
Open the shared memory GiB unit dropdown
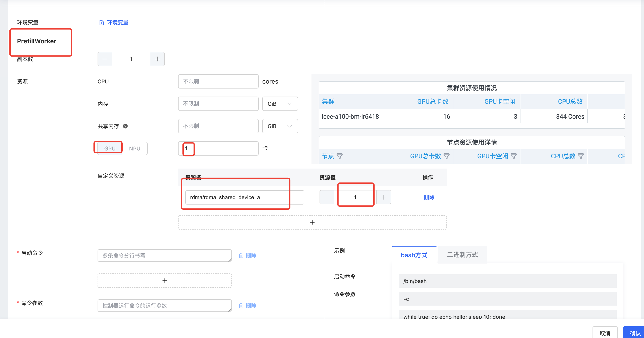[280, 126]
